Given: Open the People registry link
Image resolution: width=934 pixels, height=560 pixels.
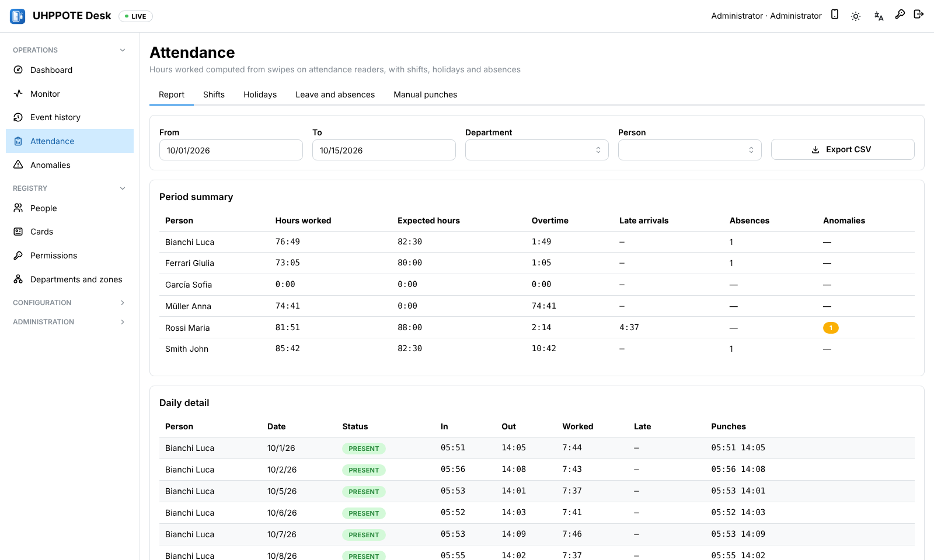Looking at the screenshot, I should [x=69, y=208].
